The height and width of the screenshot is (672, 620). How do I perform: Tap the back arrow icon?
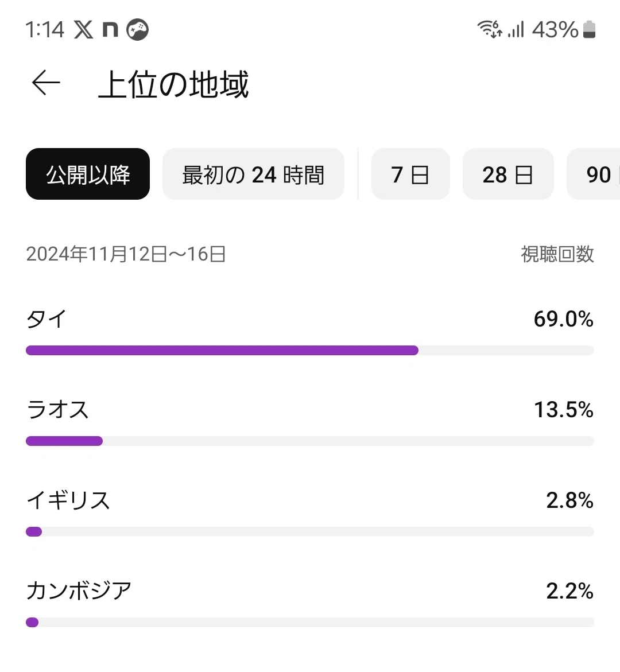click(46, 83)
